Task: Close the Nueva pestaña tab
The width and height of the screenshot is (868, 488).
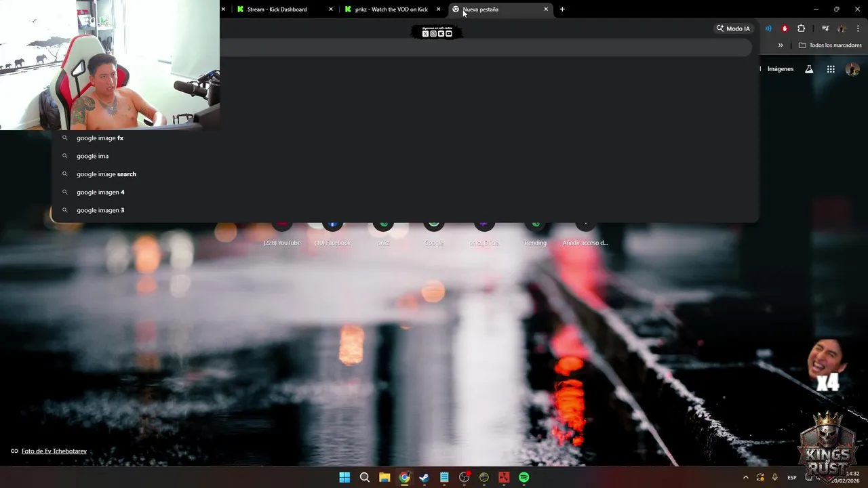Action: tap(546, 9)
